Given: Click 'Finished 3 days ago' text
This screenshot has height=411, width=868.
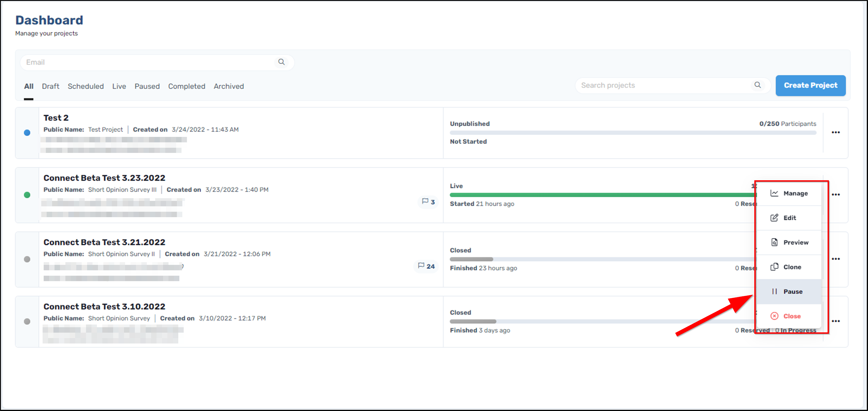Looking at the screenshot, I should (x=480, y=330).
